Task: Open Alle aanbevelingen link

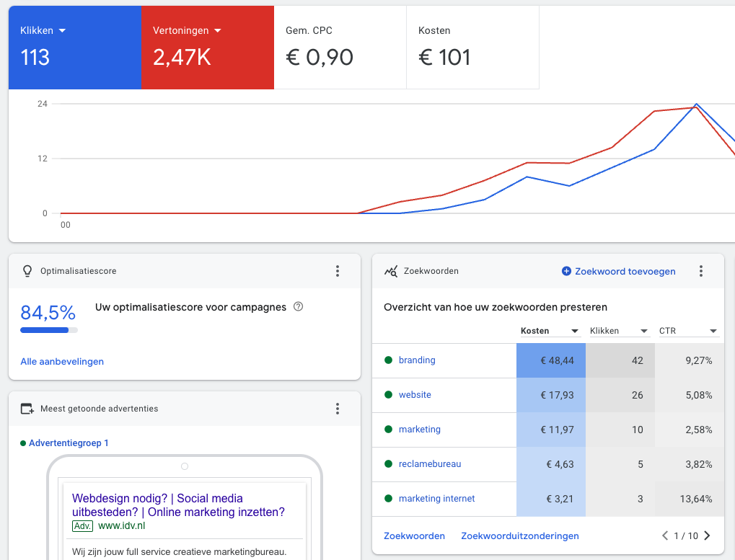Action: 62,362
